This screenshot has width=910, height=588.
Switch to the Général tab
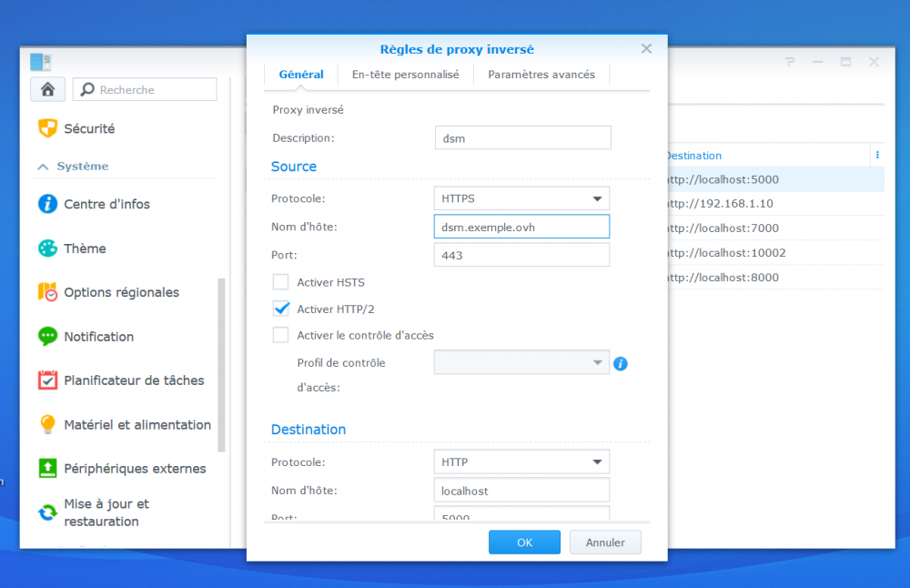coord(301,75)
